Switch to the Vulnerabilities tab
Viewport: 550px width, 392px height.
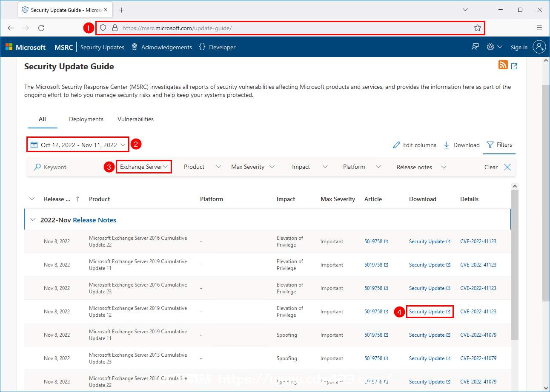[135, 119]
